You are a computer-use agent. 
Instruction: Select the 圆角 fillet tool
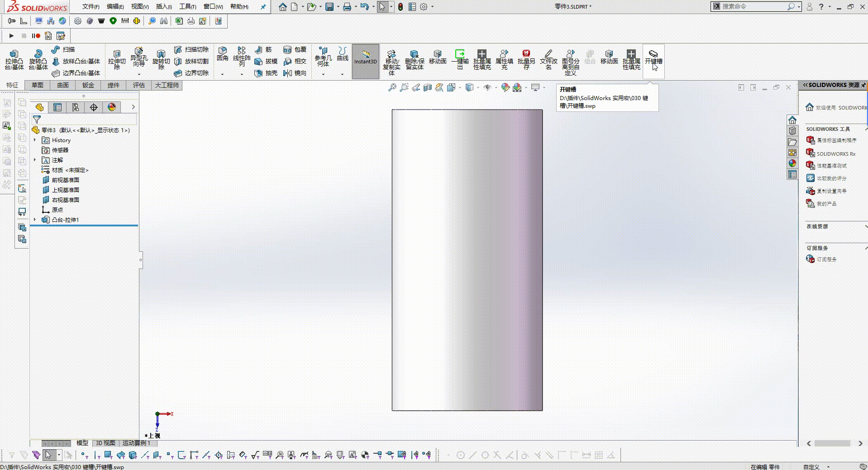(x=222, y=54)
